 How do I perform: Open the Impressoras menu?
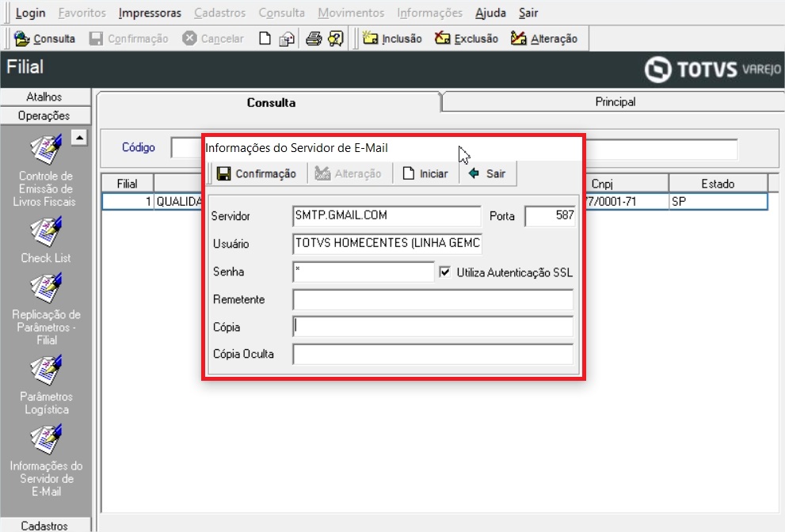point(150,13)
